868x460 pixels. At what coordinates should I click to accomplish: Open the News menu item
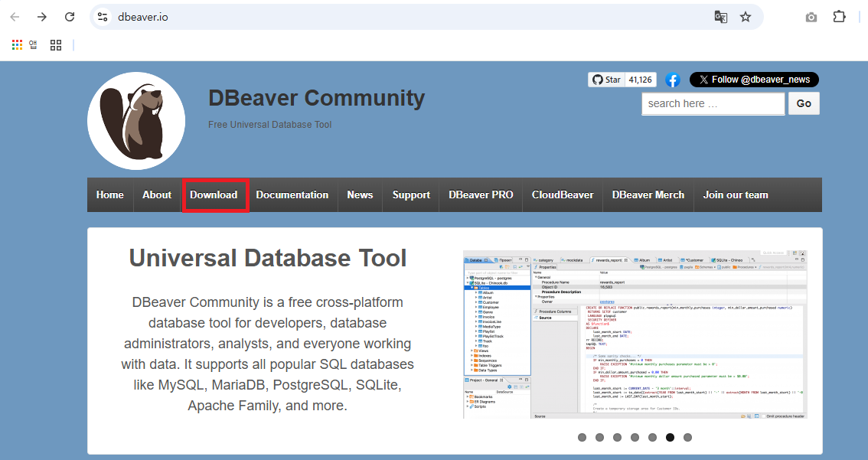tap(360, 195)
